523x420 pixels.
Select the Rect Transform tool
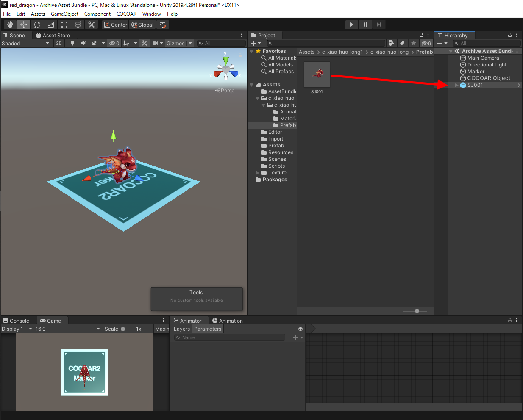64,25
